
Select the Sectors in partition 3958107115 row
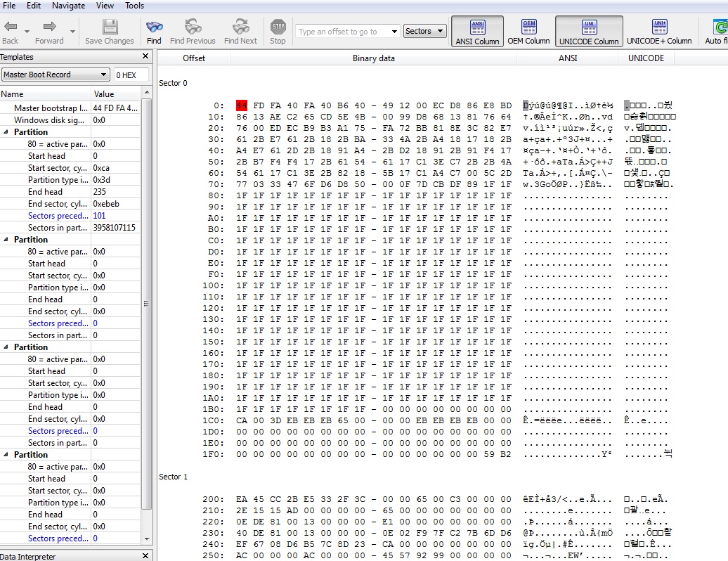pyautogui.click(x=70, y=228)
